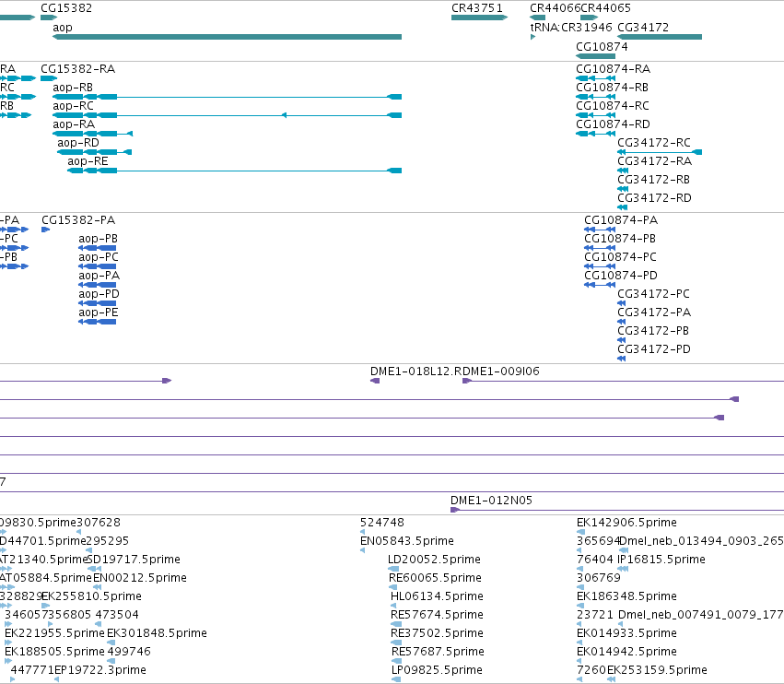Screen dimensions: 784x684
Task: Select EST SD19717.5prime
Action: pyautogui.click(x=95, y=569)
